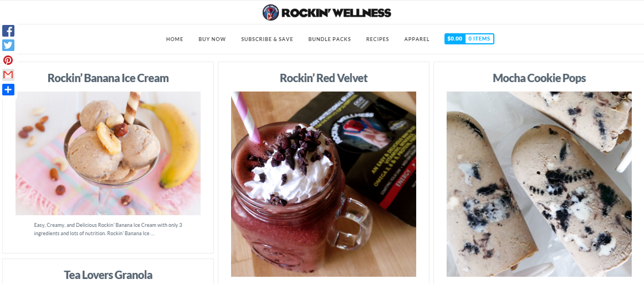Open the Rockin' Banana Ice Cream title link

[x=108, y=78]
